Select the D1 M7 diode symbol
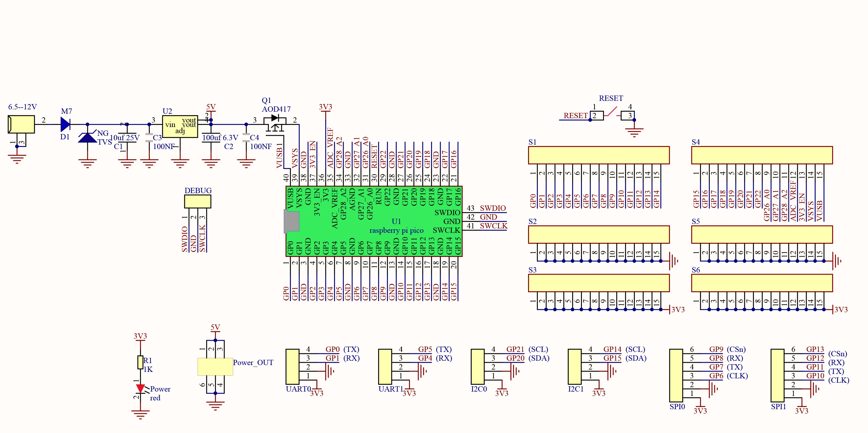 tap(65, 124)
